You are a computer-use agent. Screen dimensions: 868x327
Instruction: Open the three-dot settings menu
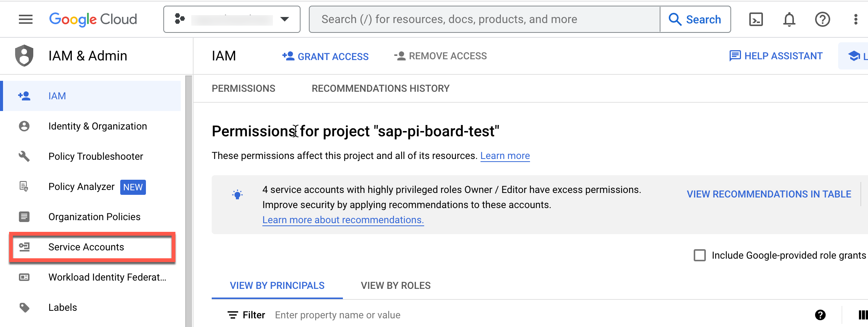(x=856, y=19)
